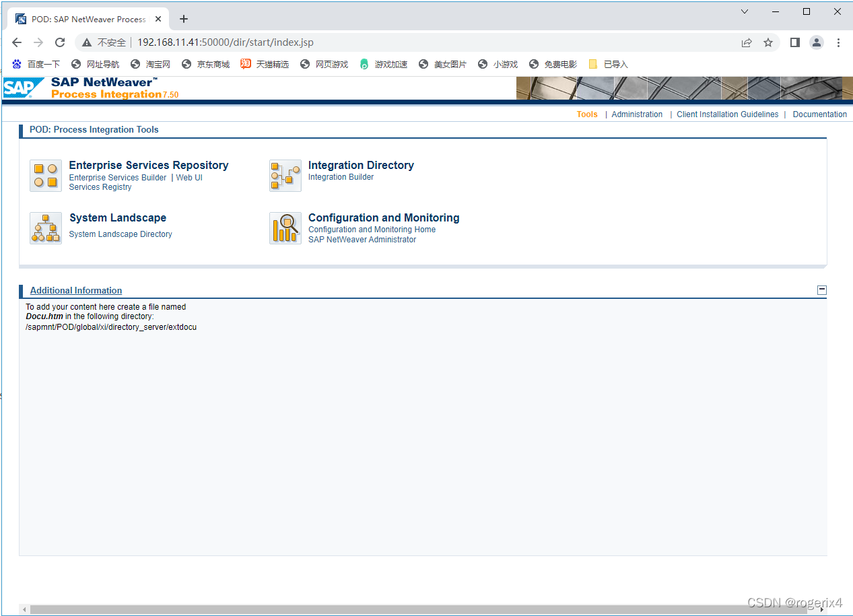
Task: Open the Documentation menu item
Action: point(820,114)
